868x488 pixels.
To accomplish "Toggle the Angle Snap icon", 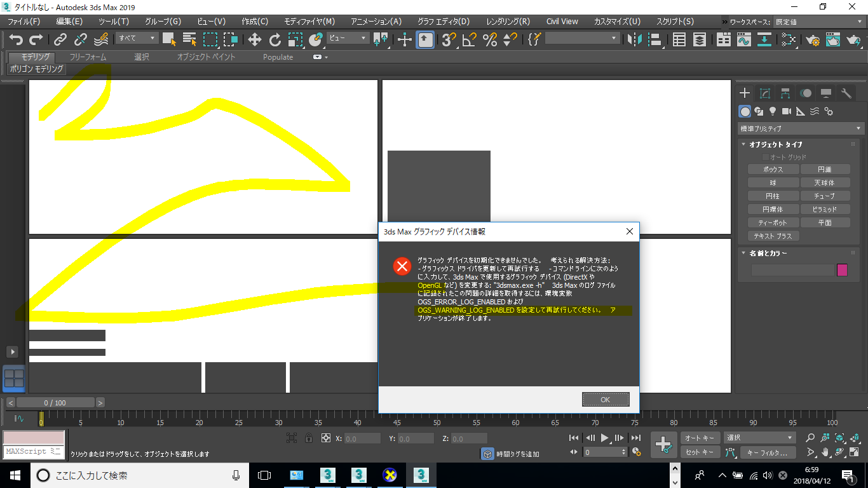I will [x=470, y=39].
